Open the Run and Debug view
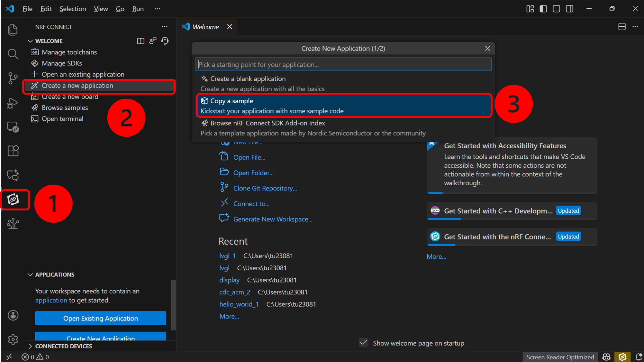The image size is (644, 362). coord(13,103)
